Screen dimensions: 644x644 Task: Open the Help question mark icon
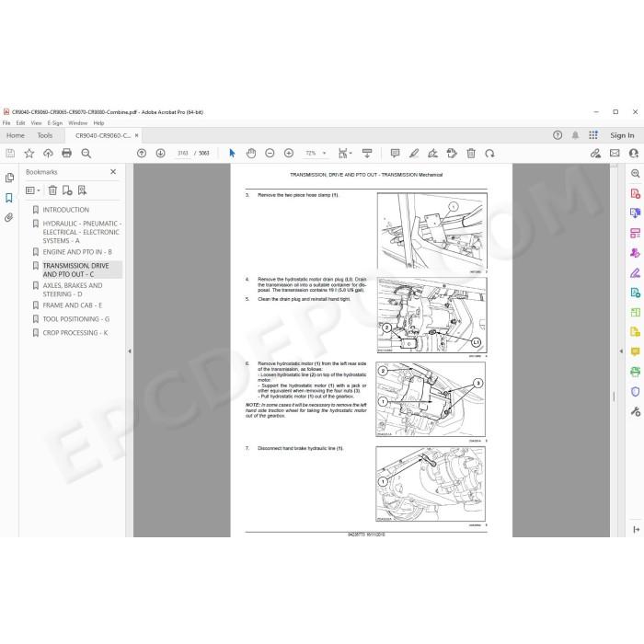(x=558, y=135)
